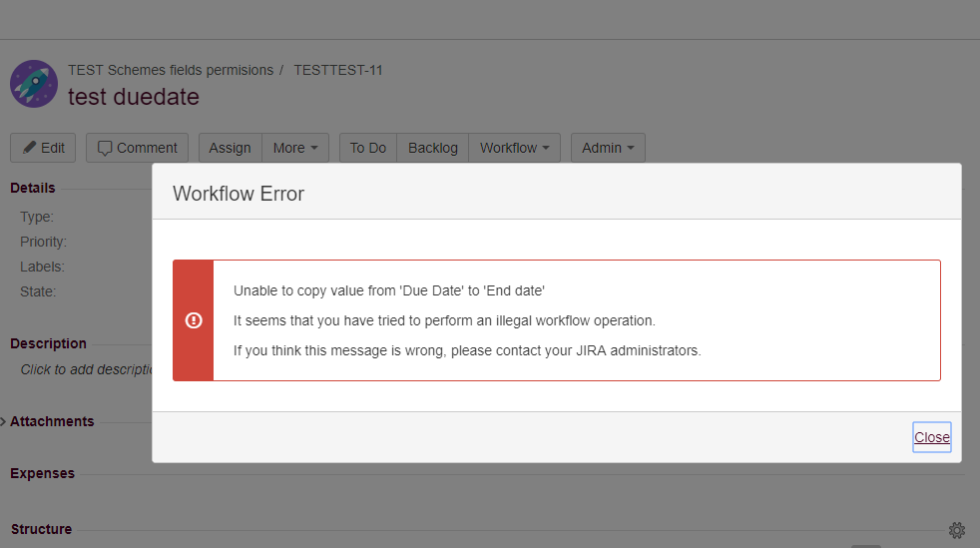Click the To Do transition button

[x=368, y=148]
